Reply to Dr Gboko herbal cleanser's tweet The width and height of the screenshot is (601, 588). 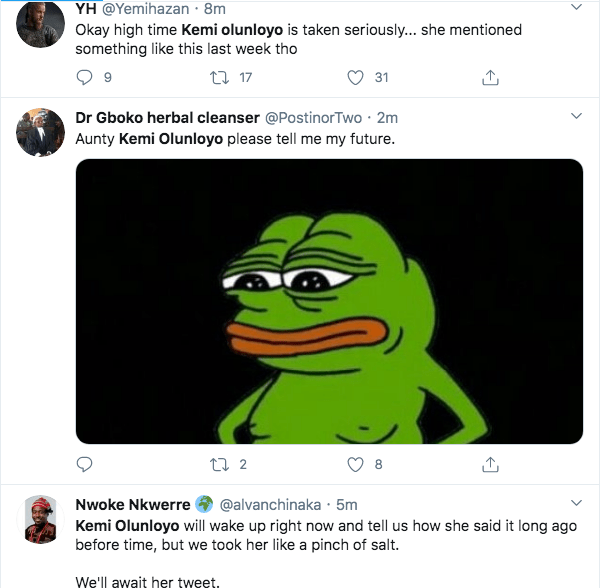point(85,464)
